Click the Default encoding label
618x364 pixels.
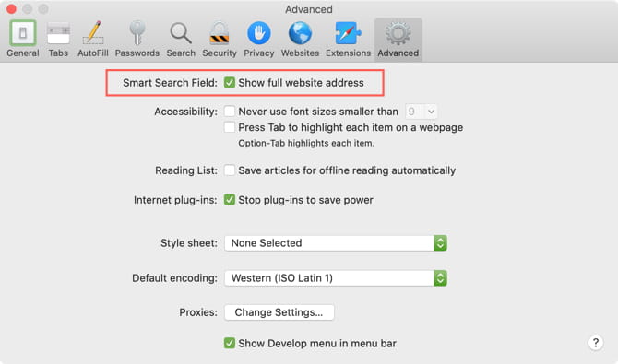174,278
